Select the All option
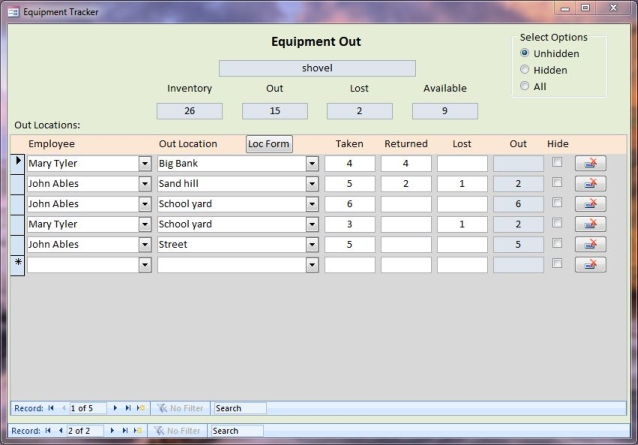638x445 pixels. 524,86
